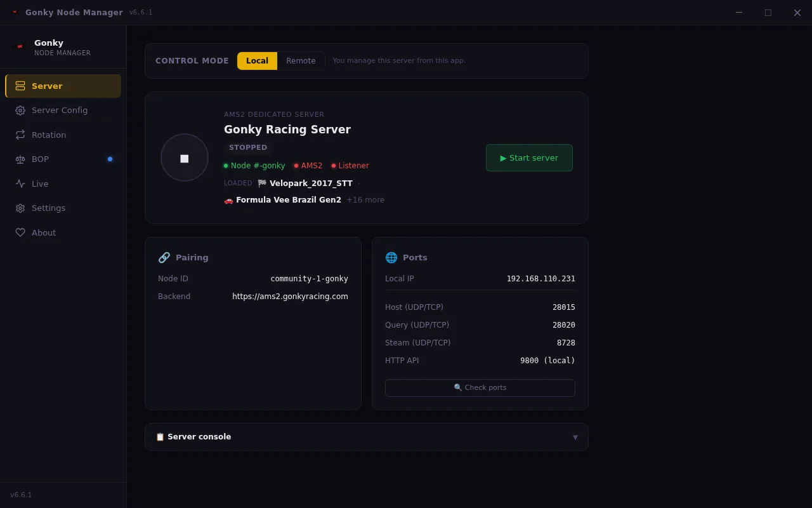
Task: Click the v6.6.1 version label in sidebar footer
Action: click(x=21, y=495)
